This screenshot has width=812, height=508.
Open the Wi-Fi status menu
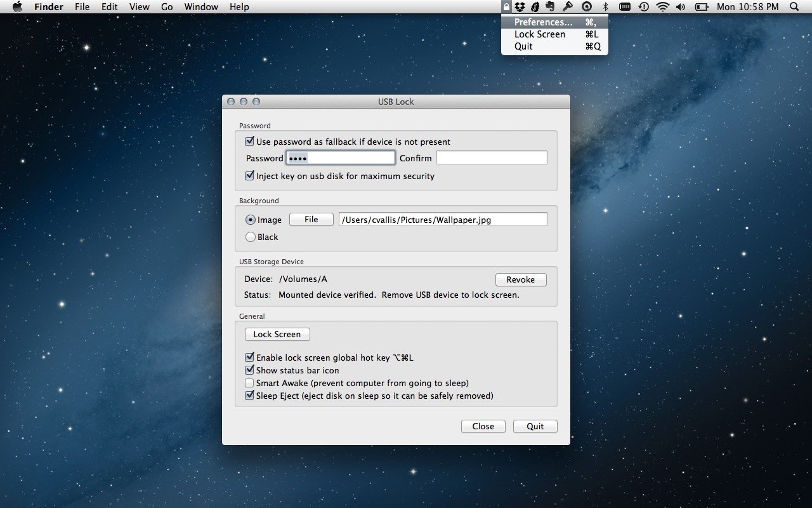click(662, 7)
